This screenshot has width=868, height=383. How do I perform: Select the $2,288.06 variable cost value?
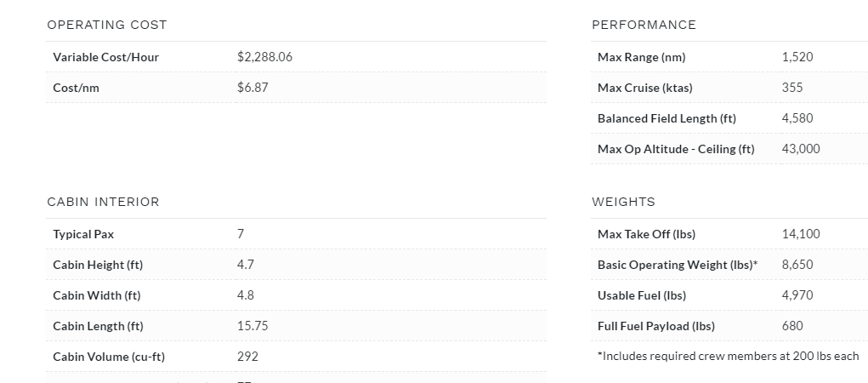[264, 57]
